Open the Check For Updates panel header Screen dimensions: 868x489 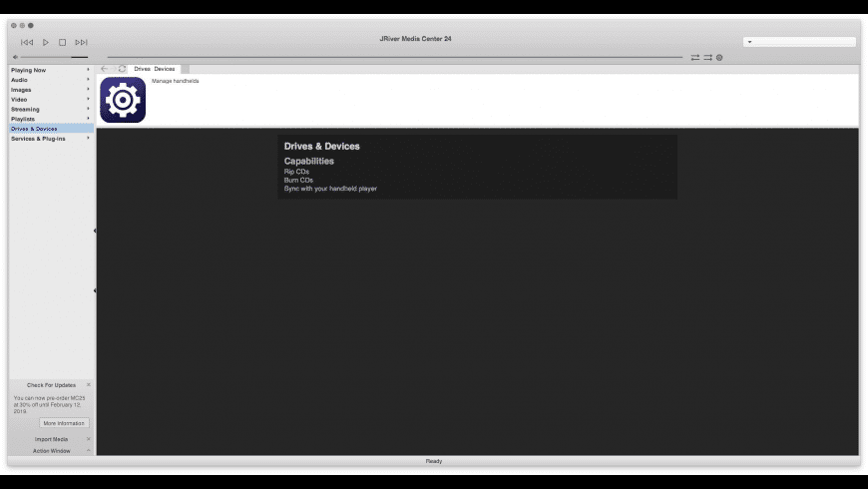tap(51, 385)
